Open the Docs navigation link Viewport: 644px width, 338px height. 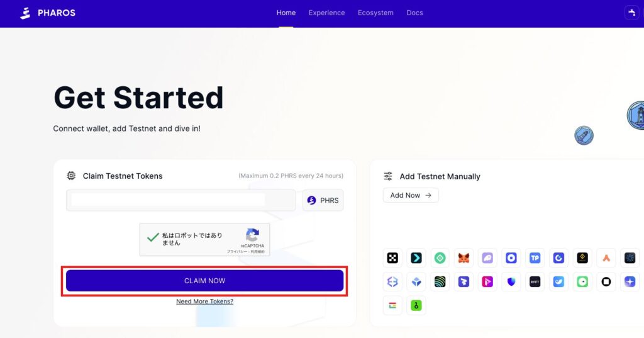[x=414, y=13]
